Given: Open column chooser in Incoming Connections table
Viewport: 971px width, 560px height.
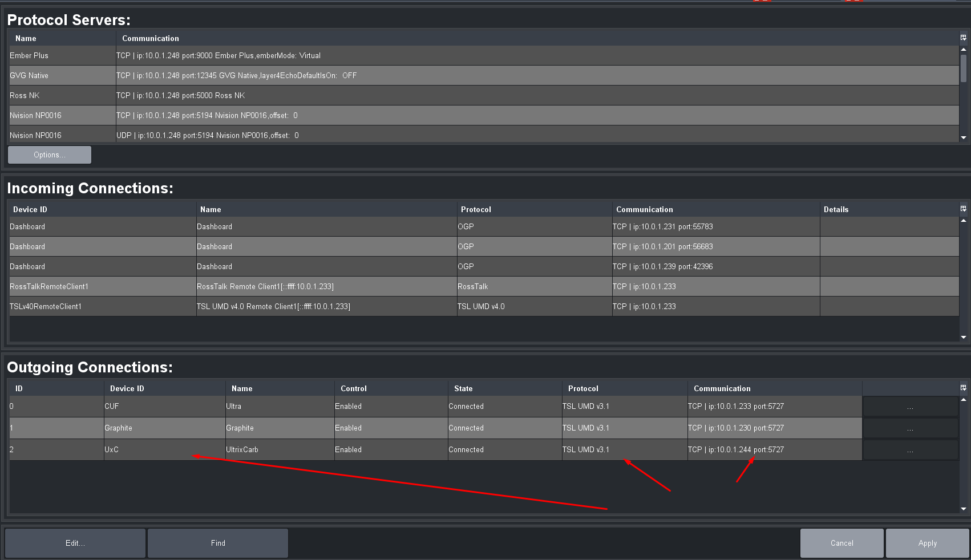Looking at the screenshot, I should coord(964,209).
